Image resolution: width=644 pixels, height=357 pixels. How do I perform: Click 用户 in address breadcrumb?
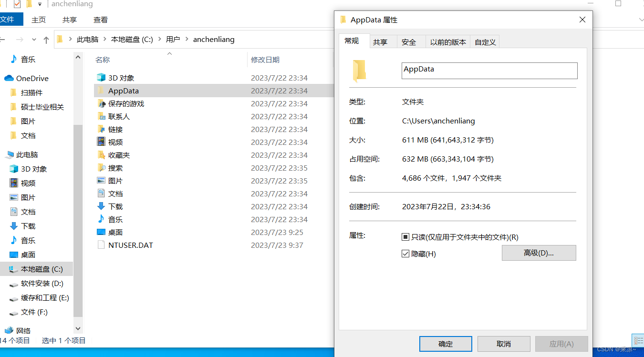[x=173, y=40]
